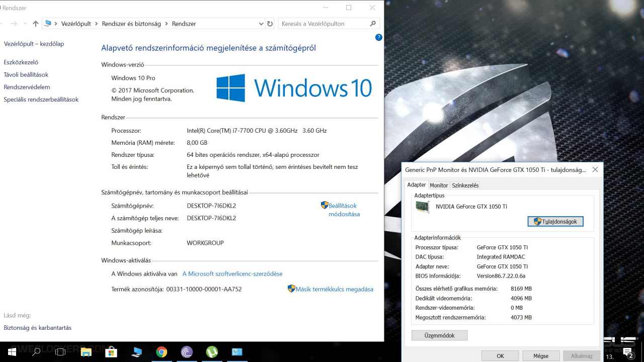Screen dimensions: 644x362
Task: Select Rendszer és biztonság in the breadcrumb
Action: [x=131, y=24]
